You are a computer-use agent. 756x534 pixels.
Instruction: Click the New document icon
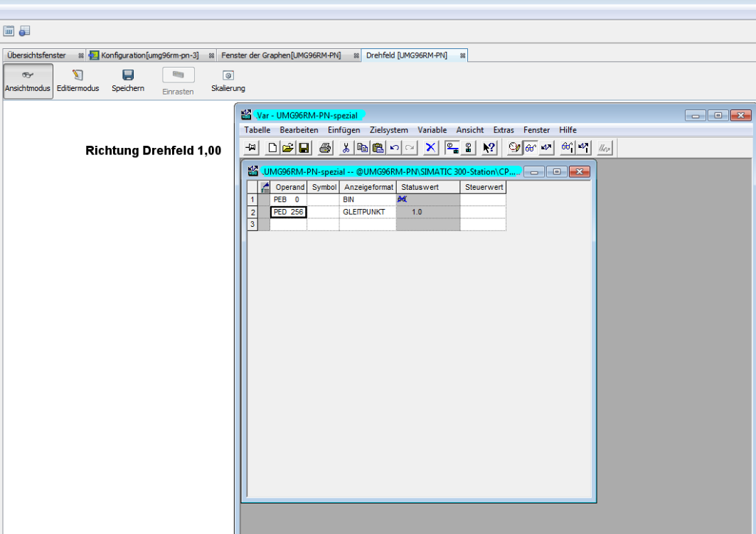(x=272, y=148)
